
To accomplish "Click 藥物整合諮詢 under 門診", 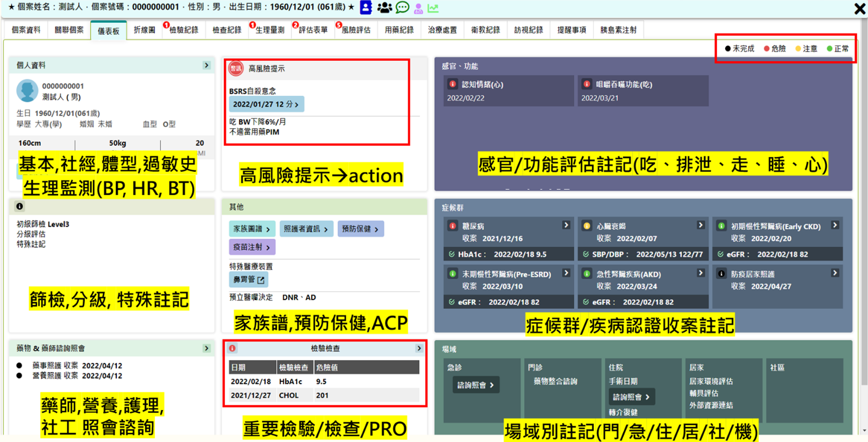I will [555, 381].
